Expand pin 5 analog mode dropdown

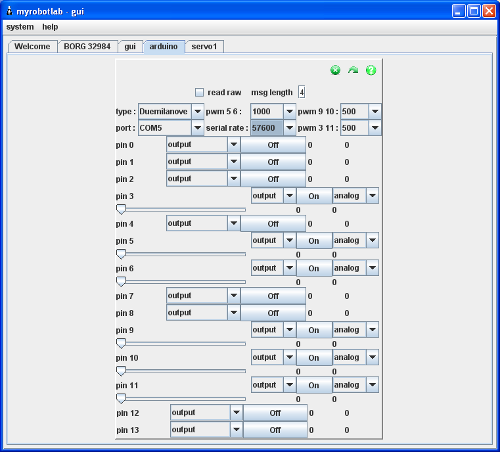click(x=356, y=240)
